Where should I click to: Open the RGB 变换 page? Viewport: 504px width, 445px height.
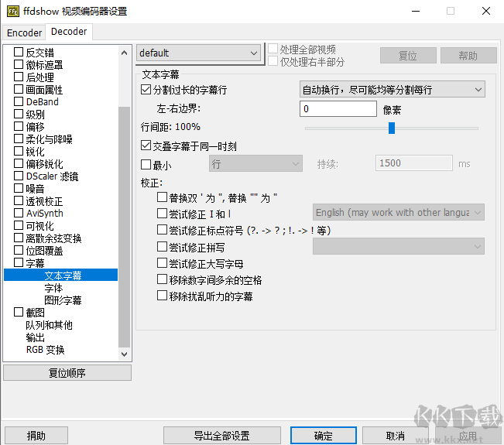tap(46, 350)
